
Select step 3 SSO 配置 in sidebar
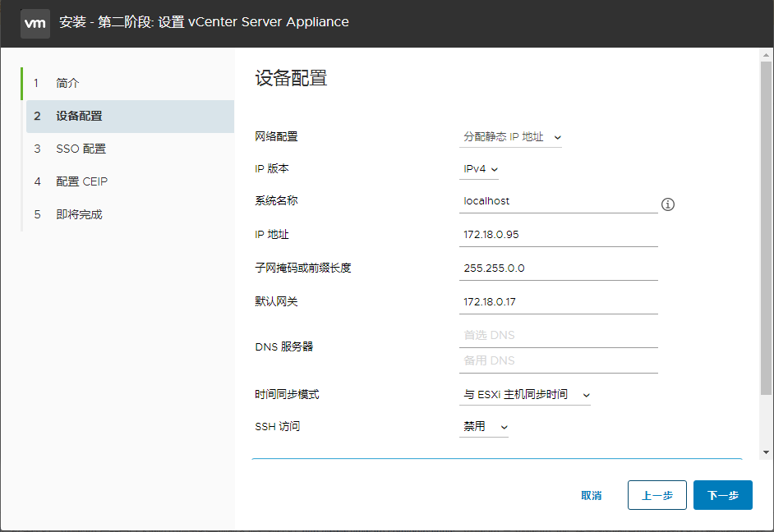click(128, 149)
